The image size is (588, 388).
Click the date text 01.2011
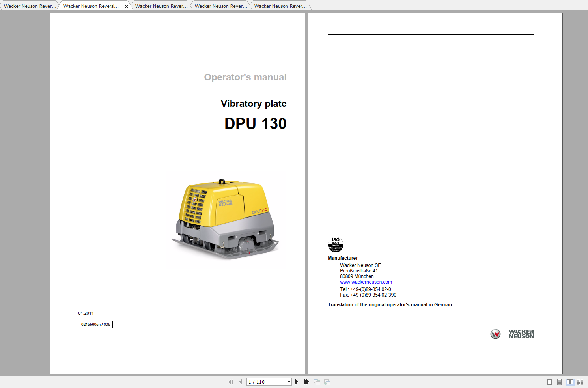point(86,313)
